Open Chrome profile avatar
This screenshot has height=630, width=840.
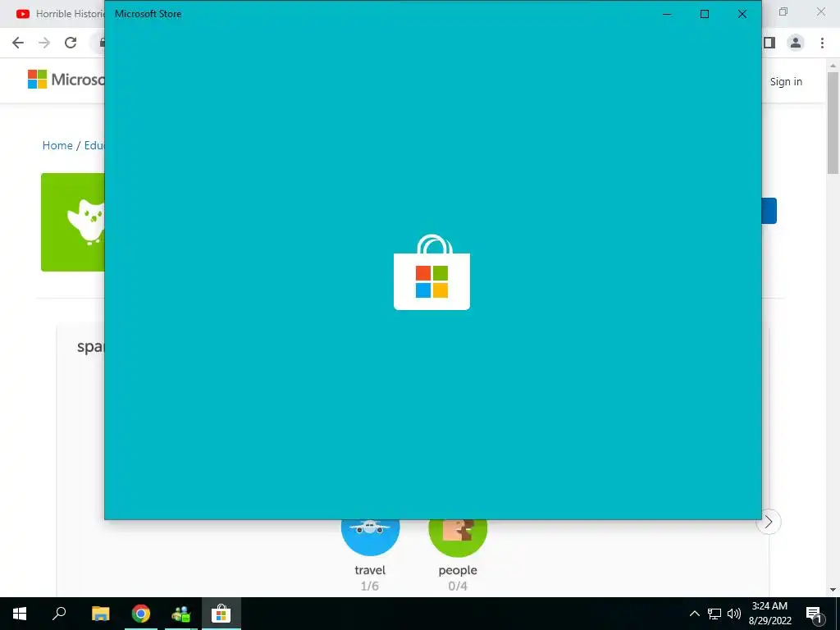click(x=796, y=43)
